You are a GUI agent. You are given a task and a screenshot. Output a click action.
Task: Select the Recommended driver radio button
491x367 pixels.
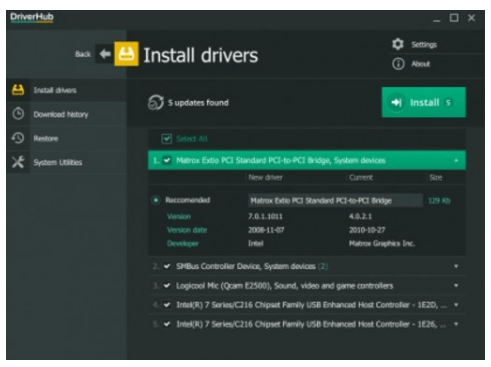click(x=156, y=200)
